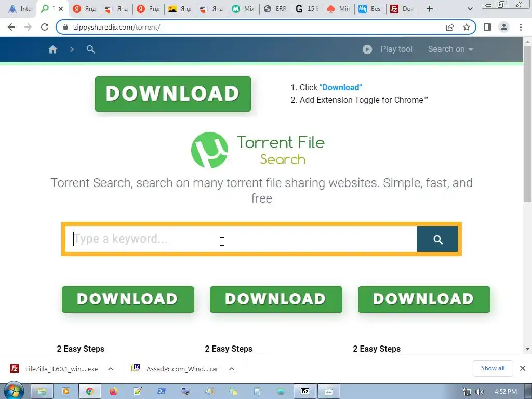The width and height of the screenshot is (532, 399).
Task: Open PowerShell from the taskbar
Action: click(162, 392)
